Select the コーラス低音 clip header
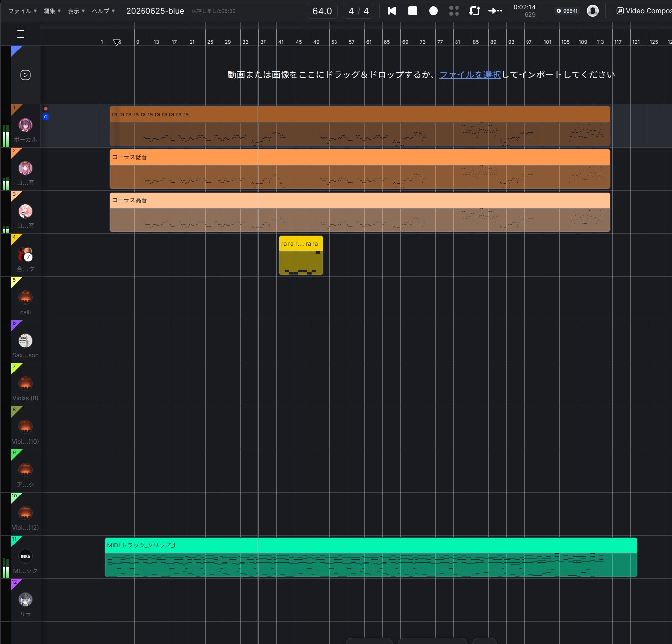 [360, 157]
